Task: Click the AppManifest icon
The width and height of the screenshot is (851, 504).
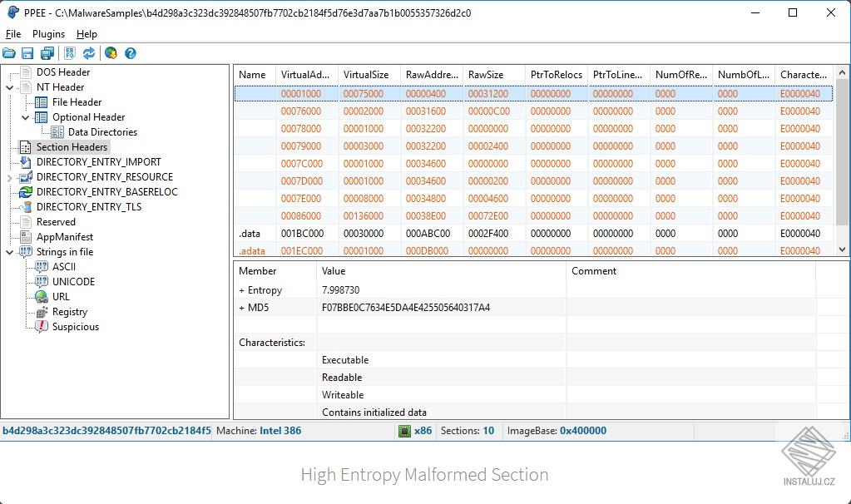Action: click(26, 236)
